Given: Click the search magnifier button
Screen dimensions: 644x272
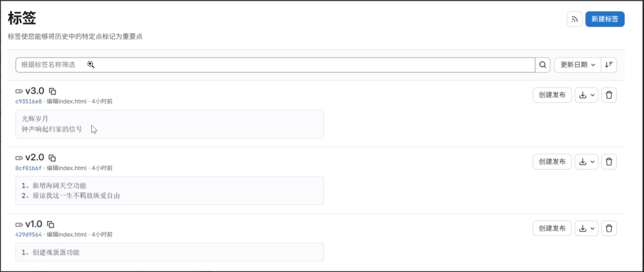Looking at the screenshot, I should coord(543,65).
